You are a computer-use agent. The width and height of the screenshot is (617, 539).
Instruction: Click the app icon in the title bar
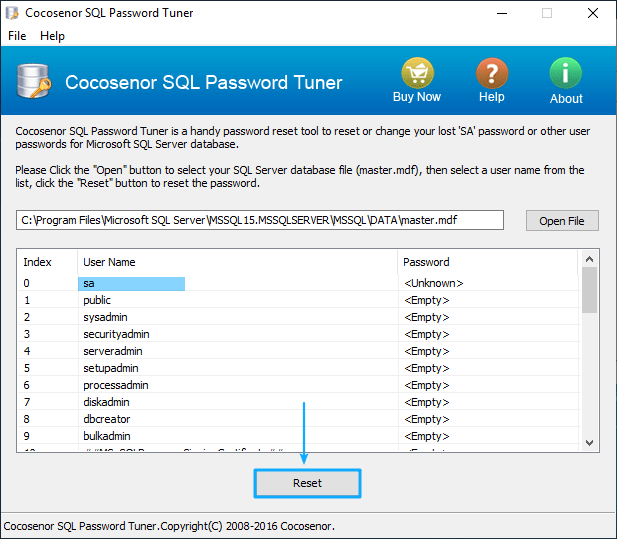point(12,13)
